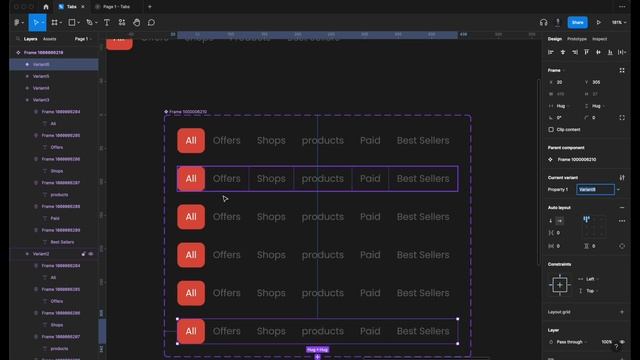Image resolution: width=640 pixels, height=360 pixels.
Task: Select the Variant4 layer
Action: coord(54,88)
